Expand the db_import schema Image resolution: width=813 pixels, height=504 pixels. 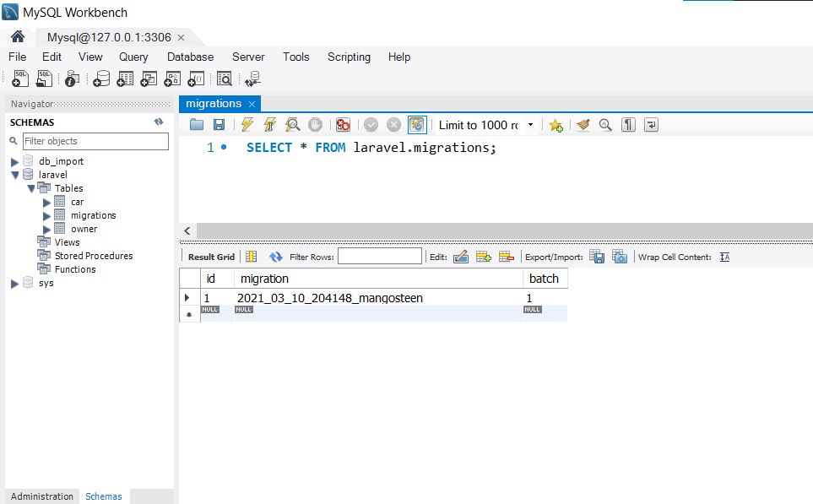[14, 162]
